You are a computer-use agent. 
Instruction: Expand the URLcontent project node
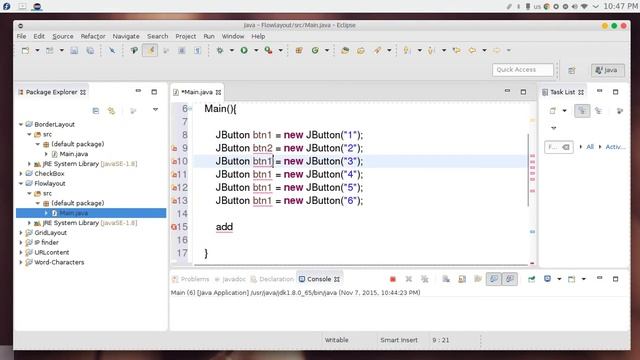coord(21,252)
